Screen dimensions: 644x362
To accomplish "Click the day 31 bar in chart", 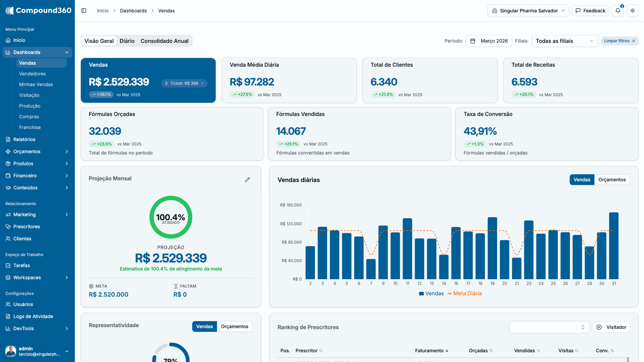I will (614, 246).
